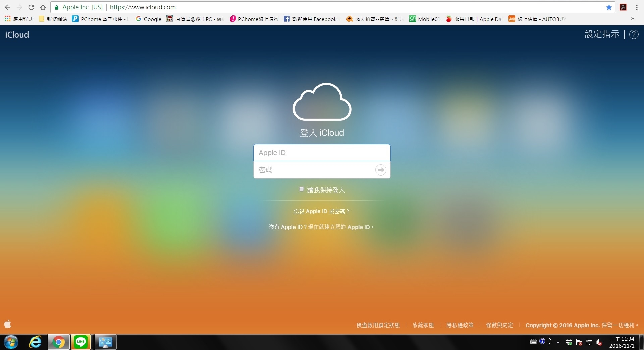Show hidden system tray icons arrow
The height and width of the screenshot is (350, 644).
(x=558, y=342)
